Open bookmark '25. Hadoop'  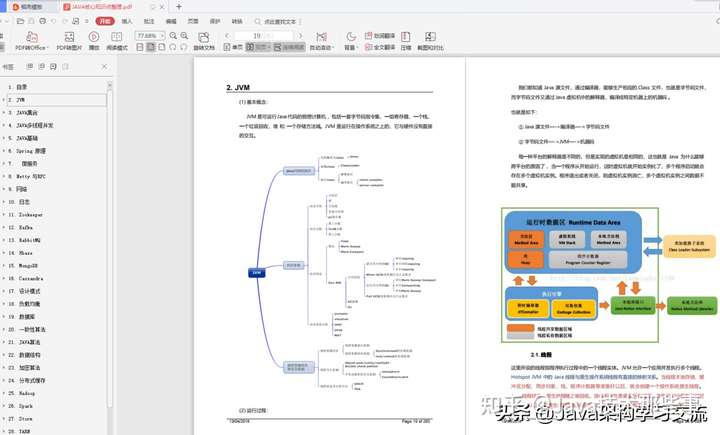22,393
